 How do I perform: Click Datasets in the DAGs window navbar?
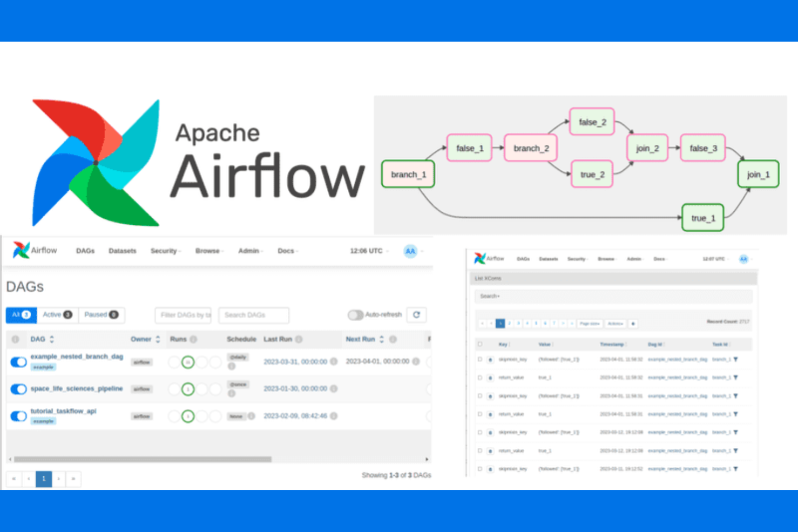point(122,251)
